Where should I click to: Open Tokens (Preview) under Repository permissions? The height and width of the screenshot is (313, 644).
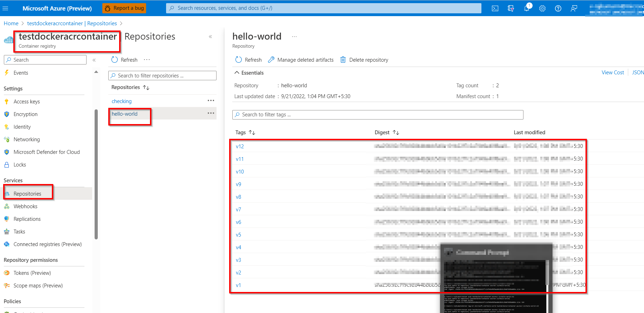click(32, 273)
